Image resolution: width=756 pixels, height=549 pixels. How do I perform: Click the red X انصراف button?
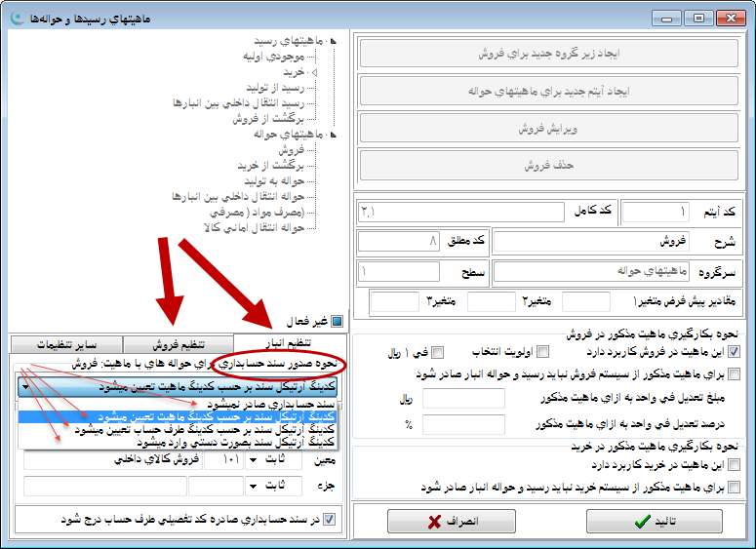click(452, 521)
